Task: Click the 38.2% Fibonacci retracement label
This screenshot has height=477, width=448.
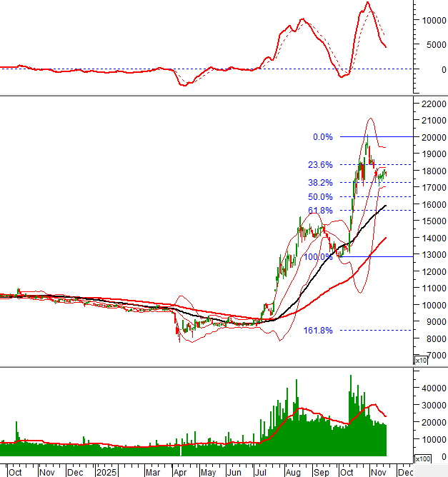Action: pyautogui.click(x=320, y=183)
